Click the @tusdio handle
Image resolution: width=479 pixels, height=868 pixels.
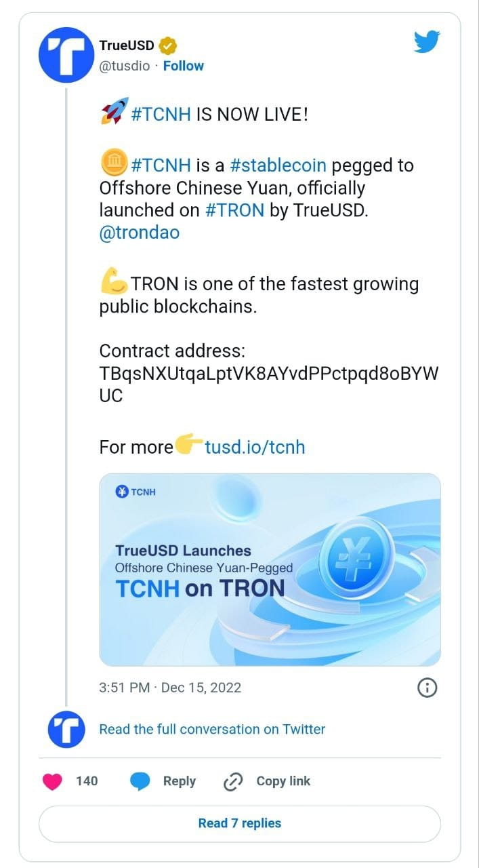coord(125,66)
